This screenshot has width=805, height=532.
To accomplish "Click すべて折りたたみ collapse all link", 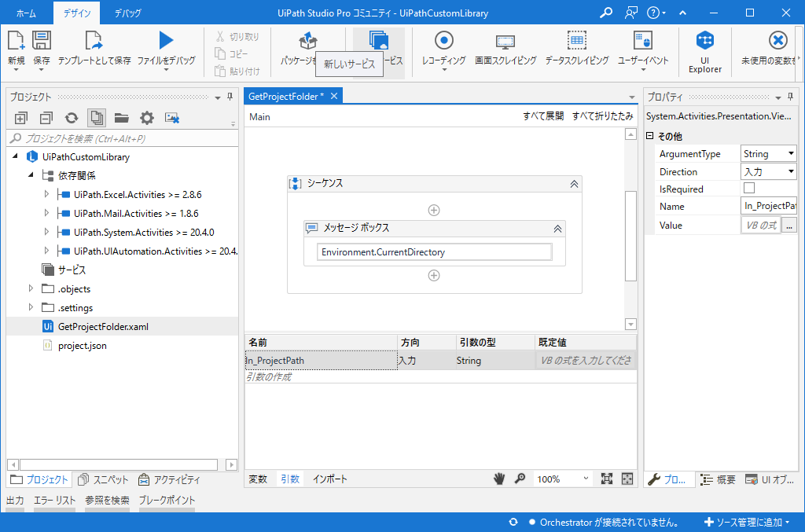I will pos(603,116).
